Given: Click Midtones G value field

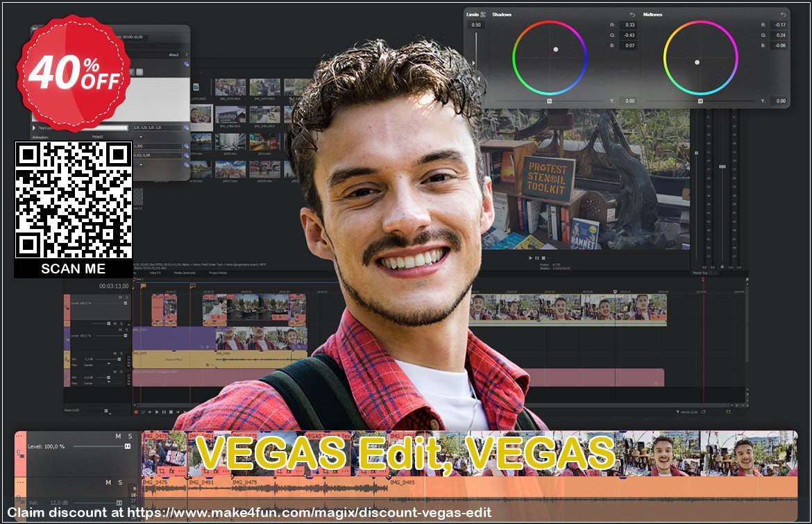Looking at the screenshot, I should 780,35.
